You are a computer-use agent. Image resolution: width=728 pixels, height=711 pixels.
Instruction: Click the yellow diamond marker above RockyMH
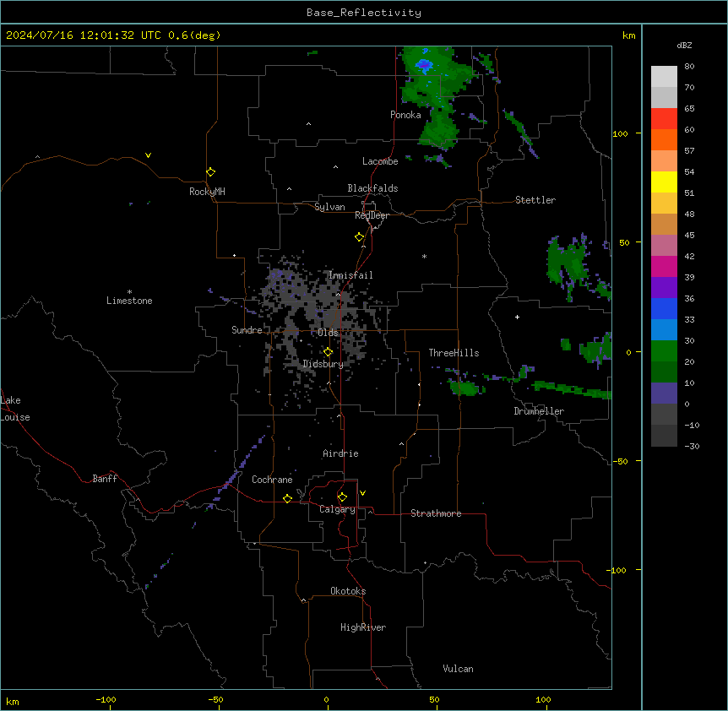(x=210, y=172)
